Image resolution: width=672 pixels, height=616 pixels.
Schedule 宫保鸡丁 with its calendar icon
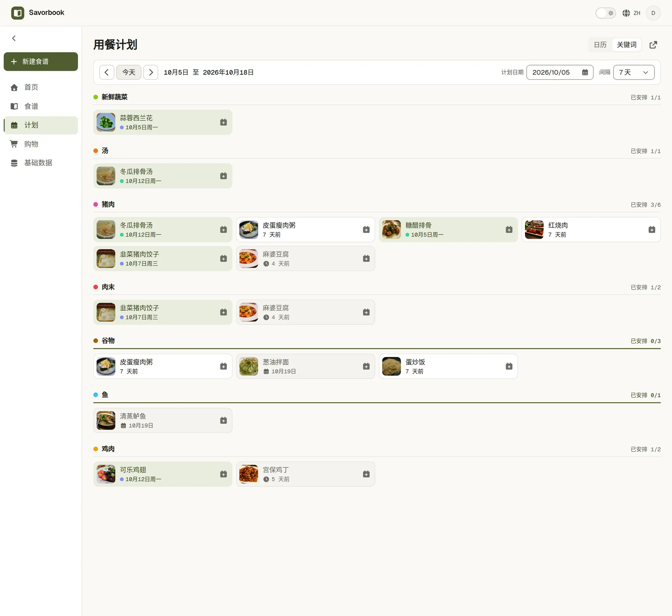(366, 474)
